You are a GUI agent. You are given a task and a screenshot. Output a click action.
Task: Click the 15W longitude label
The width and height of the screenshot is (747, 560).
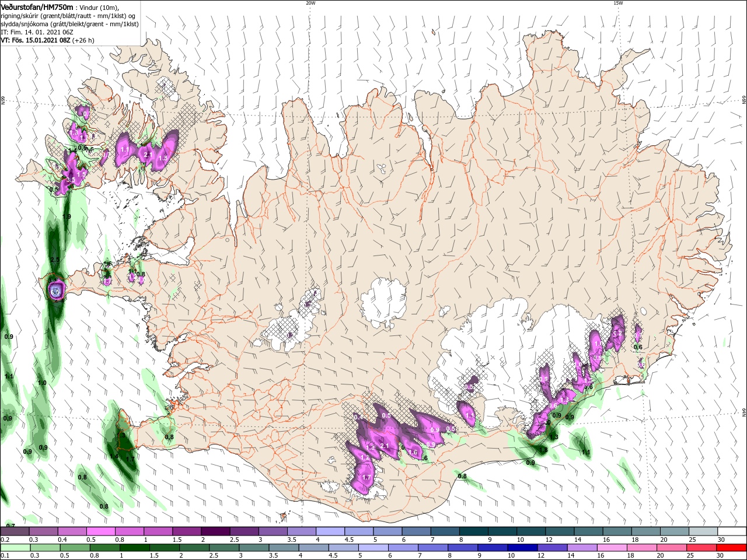618,3
